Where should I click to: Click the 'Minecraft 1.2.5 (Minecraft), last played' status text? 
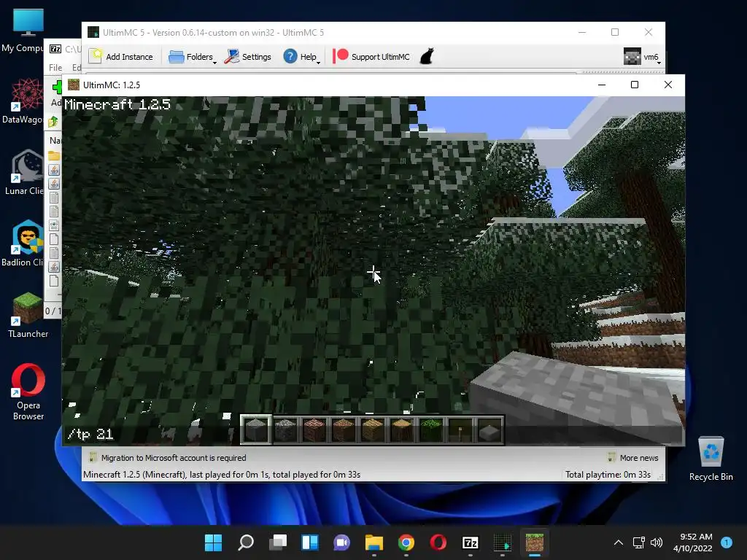click(222, 474)
